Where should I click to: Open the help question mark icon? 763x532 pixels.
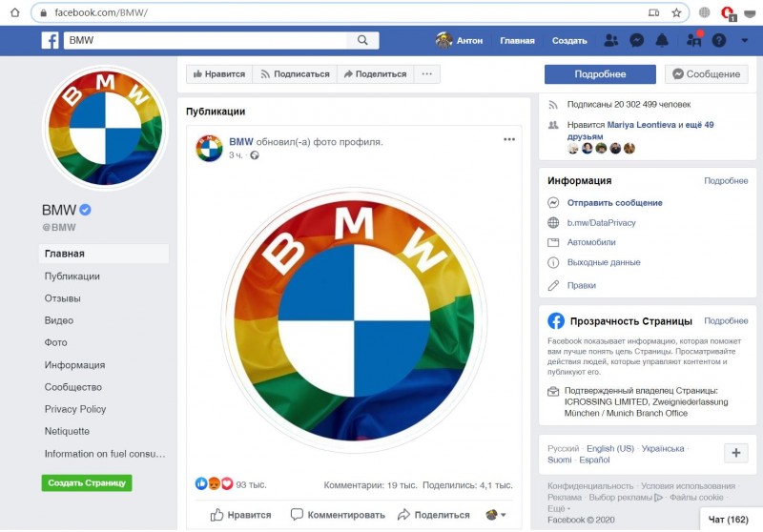719,41
